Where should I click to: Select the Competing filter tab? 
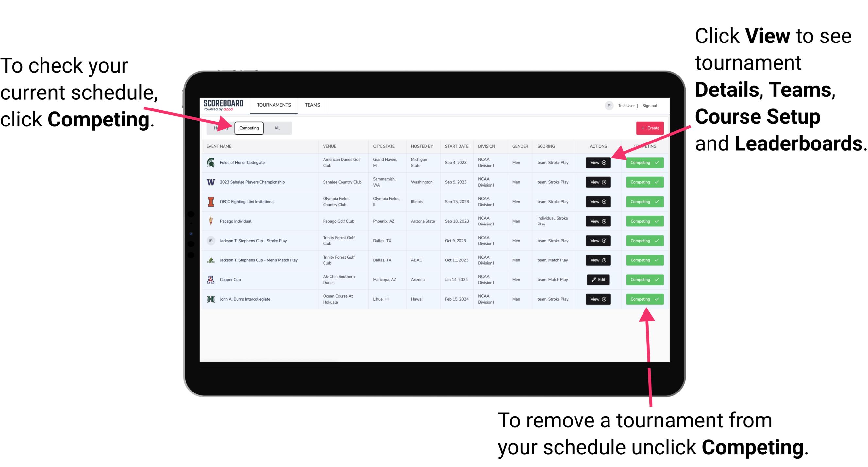(x=248, y=128)
